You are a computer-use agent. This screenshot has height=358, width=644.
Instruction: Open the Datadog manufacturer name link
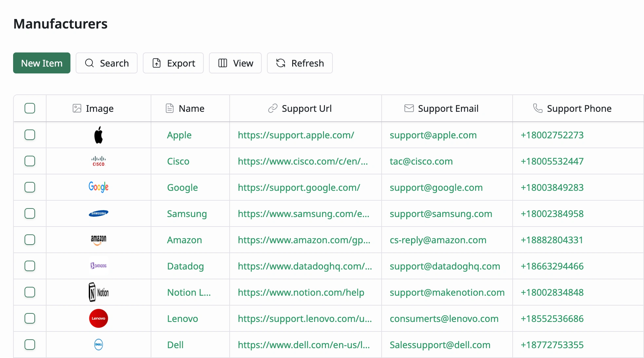pos(185,266)
